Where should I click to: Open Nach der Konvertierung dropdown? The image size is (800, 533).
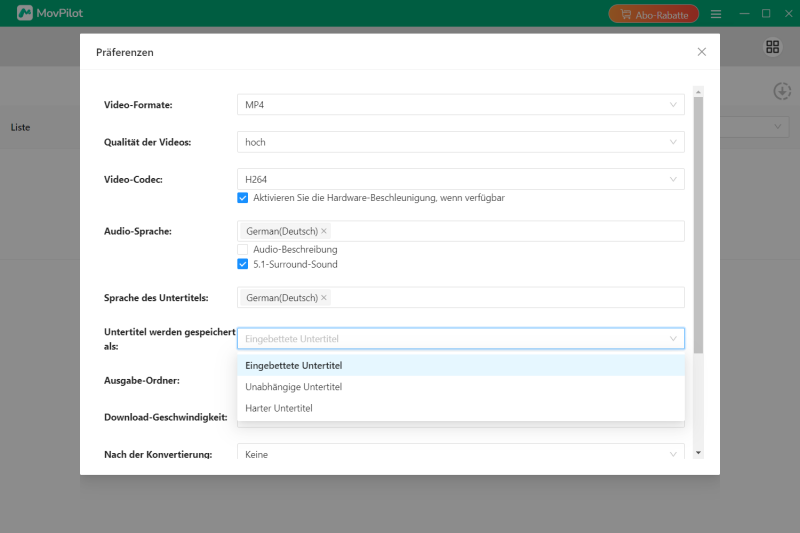pos(461,452)
